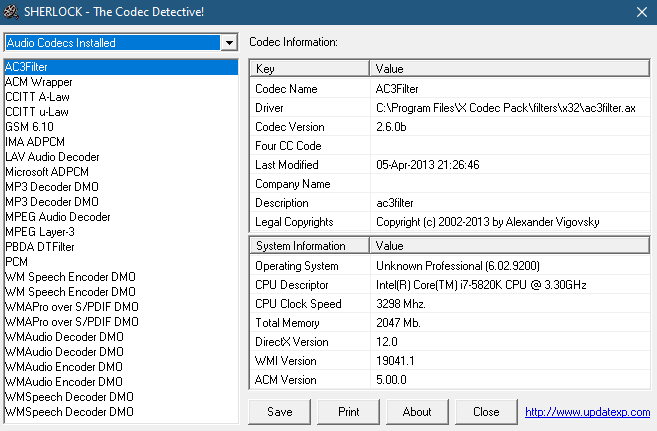Viewport: 657px width, 431px height.
Task: Click WMI Version value 19041.1
Action: point(395,361)
